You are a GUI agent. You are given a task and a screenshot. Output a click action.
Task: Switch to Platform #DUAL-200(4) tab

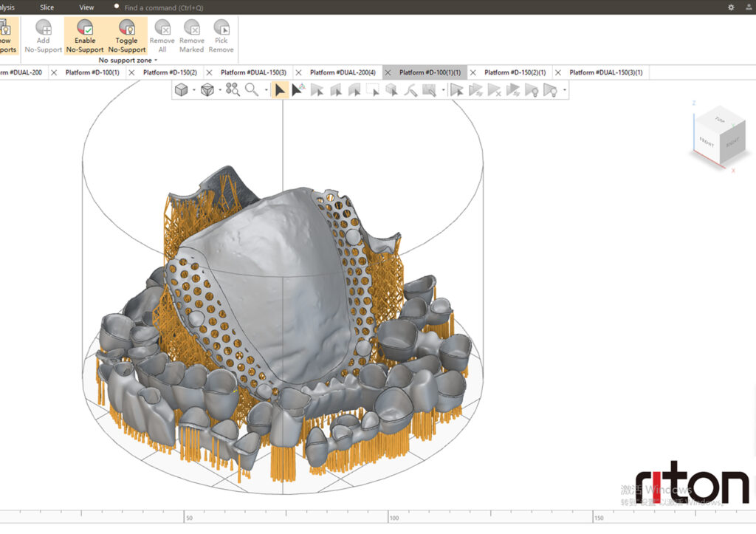coord(343,72)
